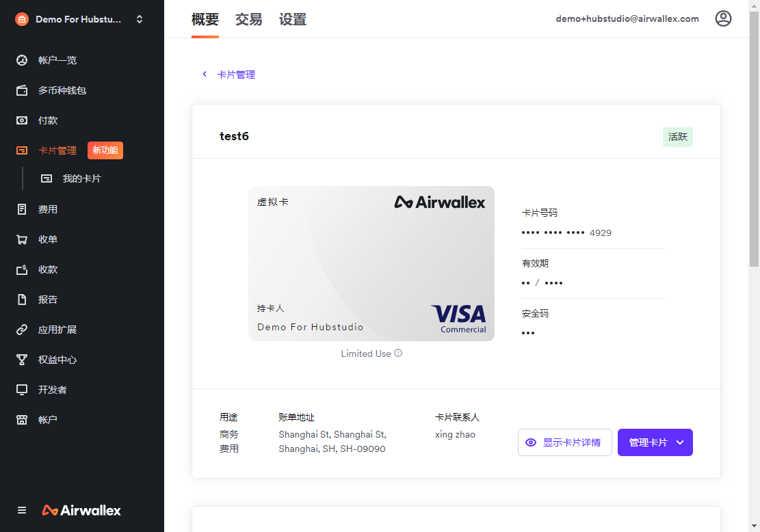Click the 多币种钱包 wallet icon
The image size is (760, 532).
[22, 90]
